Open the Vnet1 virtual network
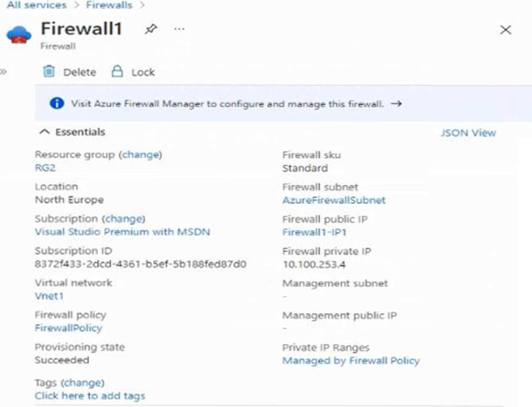532x407 pixels. click(x=49, y=296)
